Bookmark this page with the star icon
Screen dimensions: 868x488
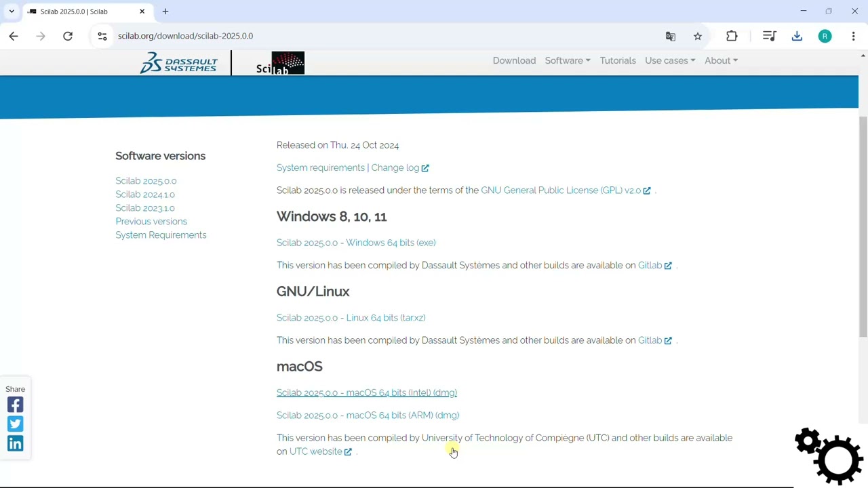pos(698,36)
